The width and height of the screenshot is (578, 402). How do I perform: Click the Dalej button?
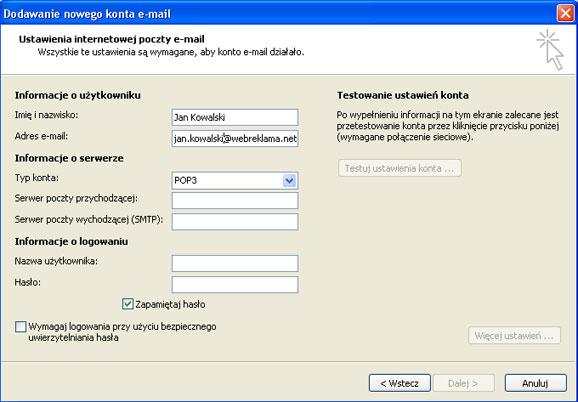463,383
